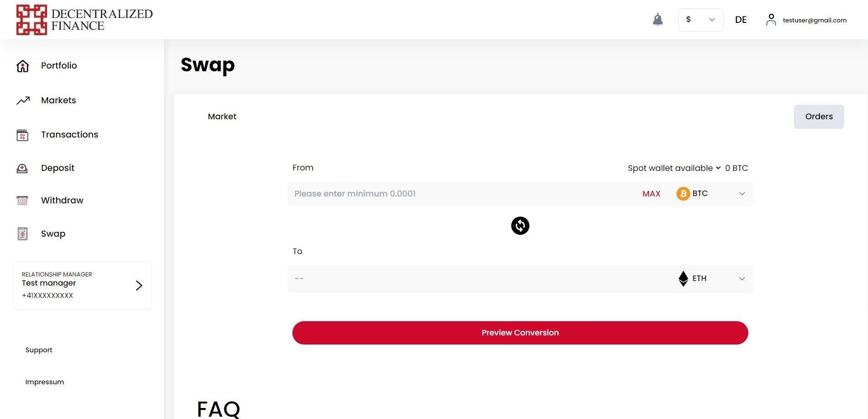
Task: Expand the BTC coin selector
Action: pyautogui.click(x=711, y=194)
